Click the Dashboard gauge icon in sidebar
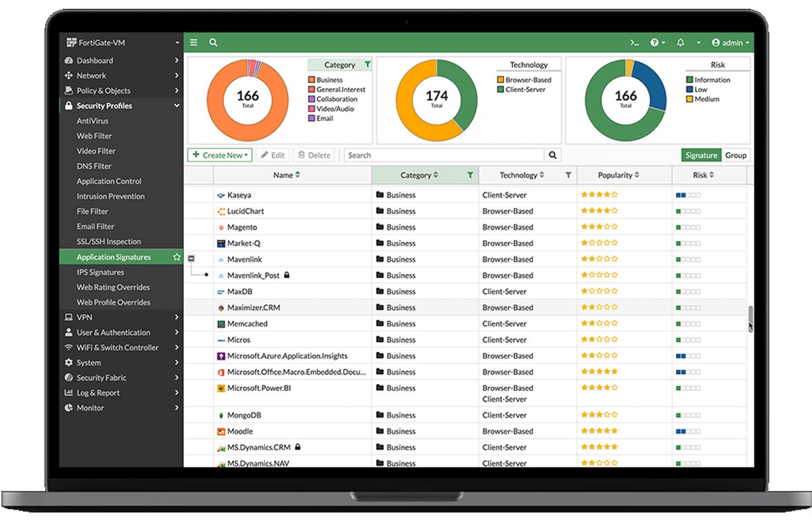 [x=68, y=60]
